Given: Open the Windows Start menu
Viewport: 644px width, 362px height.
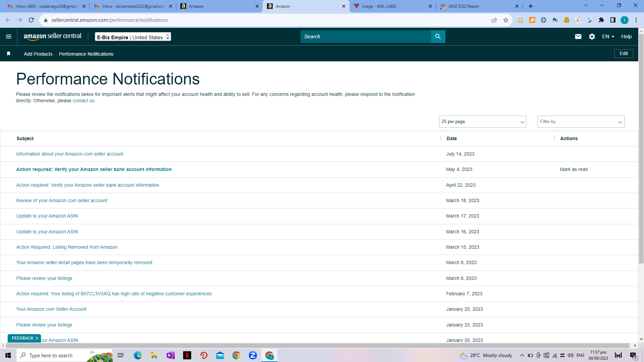Looking at the screenshot, I should [x=8, y=355].
